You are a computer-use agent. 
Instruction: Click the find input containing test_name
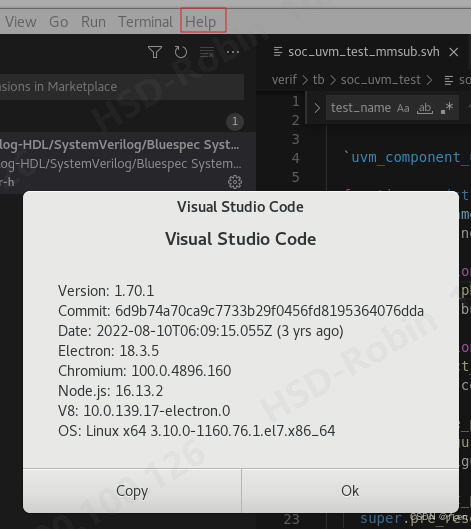point(360,108)
